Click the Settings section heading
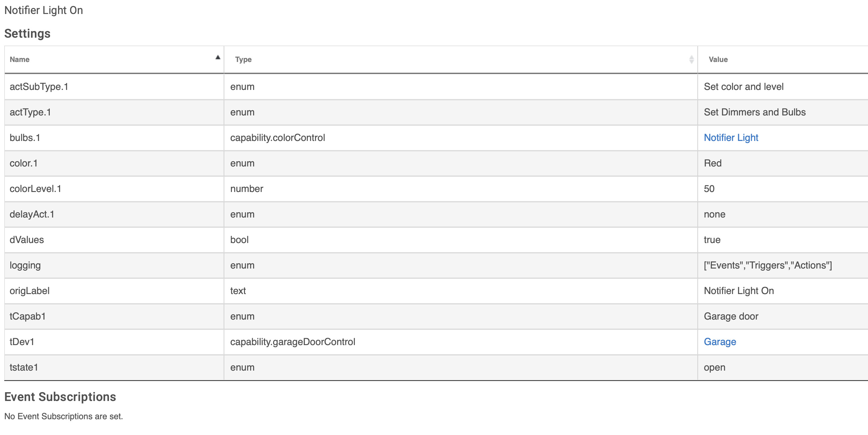The image size is (868, 435). point(27,34)
